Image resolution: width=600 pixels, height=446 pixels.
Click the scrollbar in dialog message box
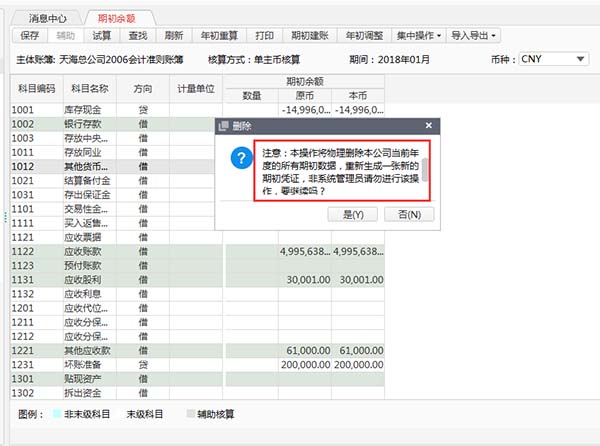[x=425, y=169]
